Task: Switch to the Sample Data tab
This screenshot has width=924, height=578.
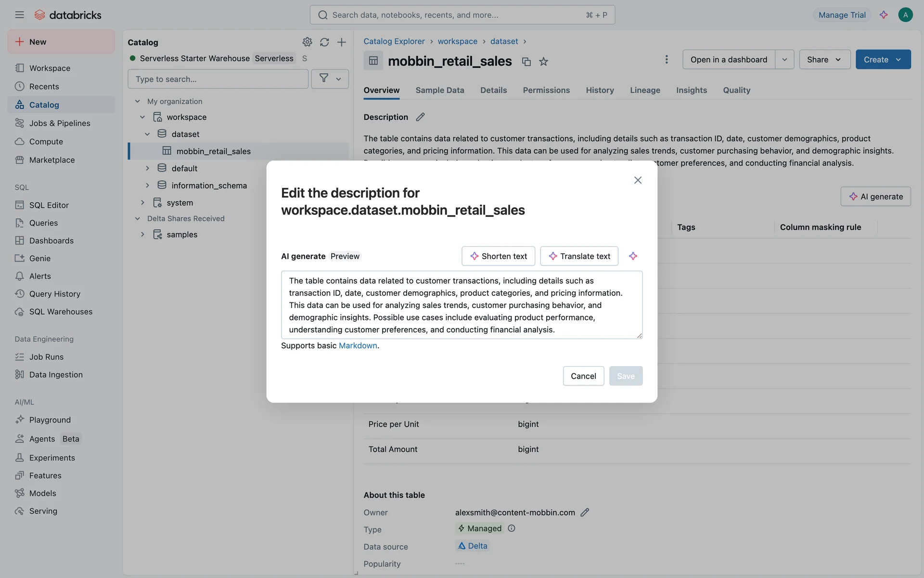Action: (x=439, y=90)
